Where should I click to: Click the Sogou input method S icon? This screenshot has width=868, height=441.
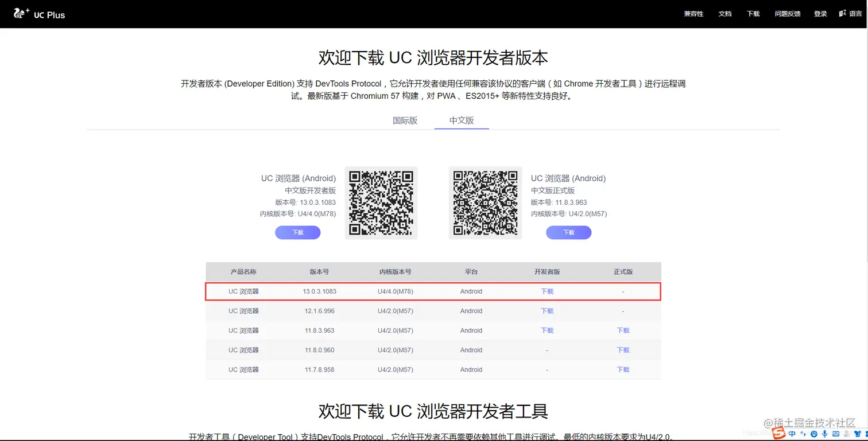(778, 433)
